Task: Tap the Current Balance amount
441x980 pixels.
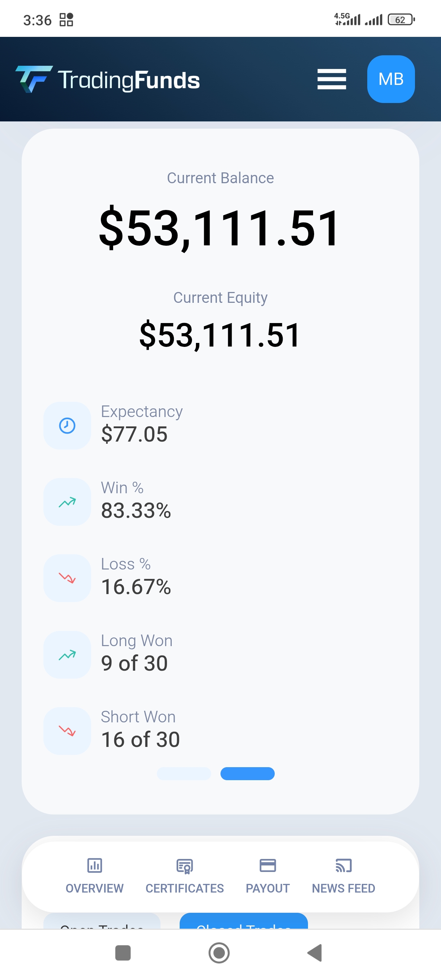Action: 219,228
